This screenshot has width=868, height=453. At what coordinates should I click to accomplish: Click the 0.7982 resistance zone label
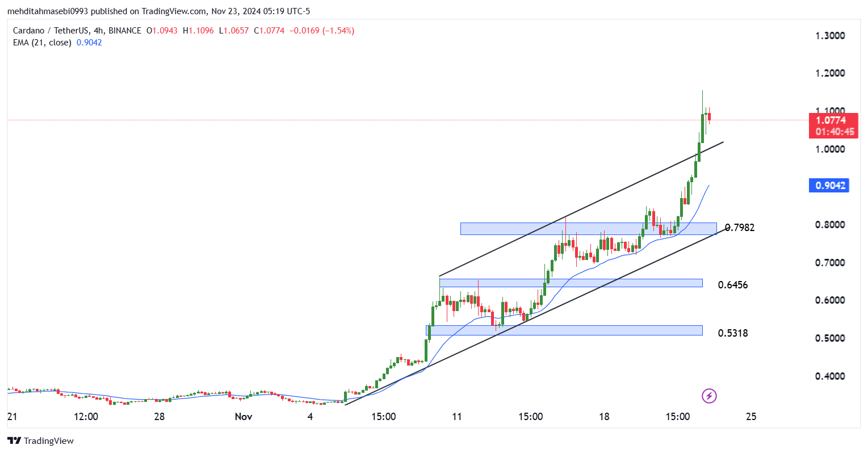pos(740,228)
